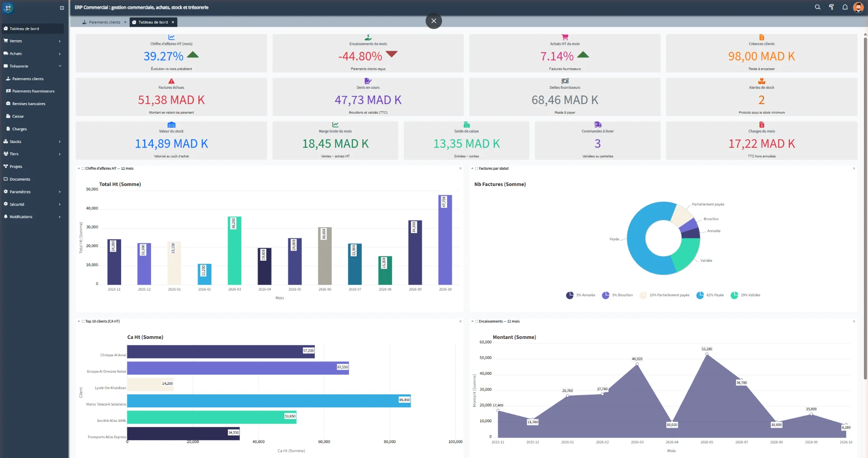Click the Dettes fournisseurs money icon

pyautogui.click(x=565, y=81)
